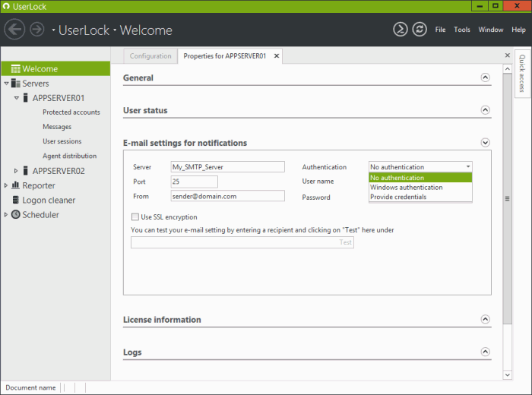Open Protected accounts under APPSERVER01
This screenshot has width=532, height=395.
pos(71,112)
